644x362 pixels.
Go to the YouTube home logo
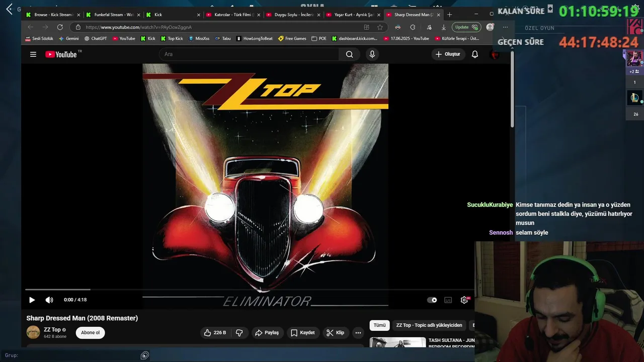(61, 54)
